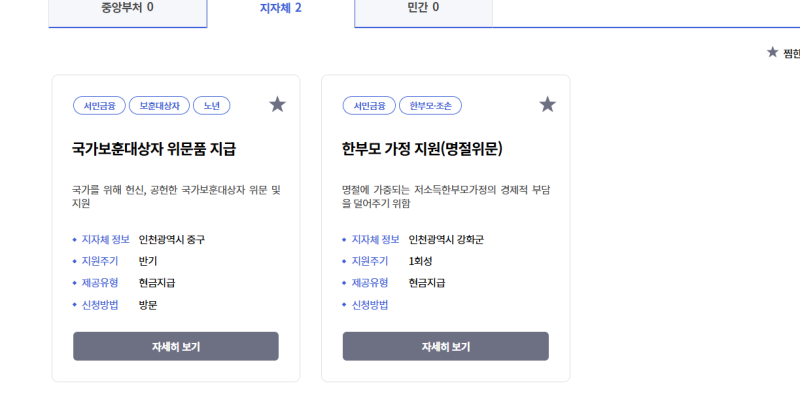Switch to the 중앙부처 0 tab

[128, 8]
